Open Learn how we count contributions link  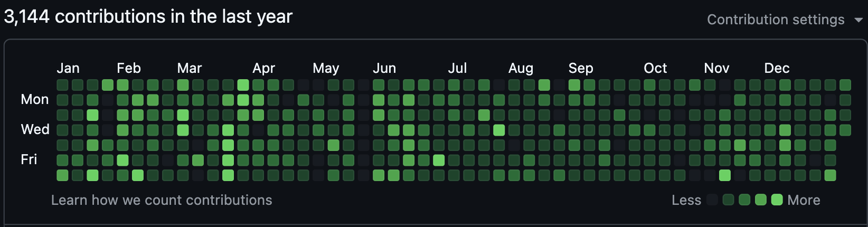click(x=162, y=200)
